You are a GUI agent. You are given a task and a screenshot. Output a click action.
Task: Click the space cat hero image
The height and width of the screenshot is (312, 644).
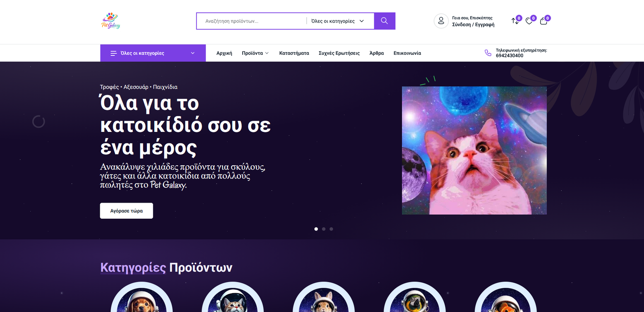[x=474, y=150]
